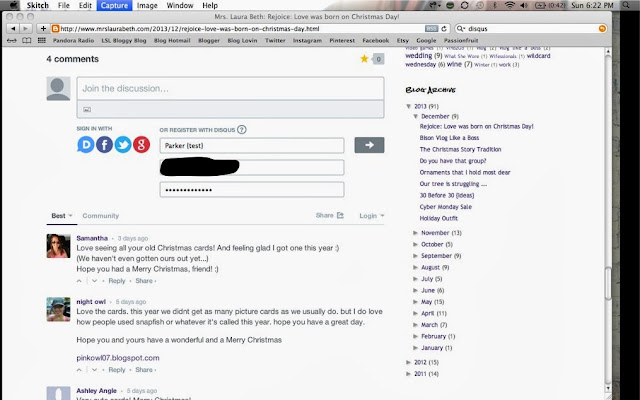The width and height of the screenshot is (640, 400).
Task: Click the name field containing Parker (test)
Action: tap(252, 145)
